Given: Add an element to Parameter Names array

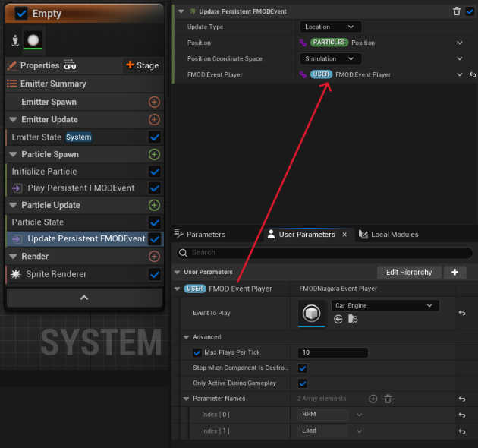Looking at the screenshot, I should click(373, 399).
